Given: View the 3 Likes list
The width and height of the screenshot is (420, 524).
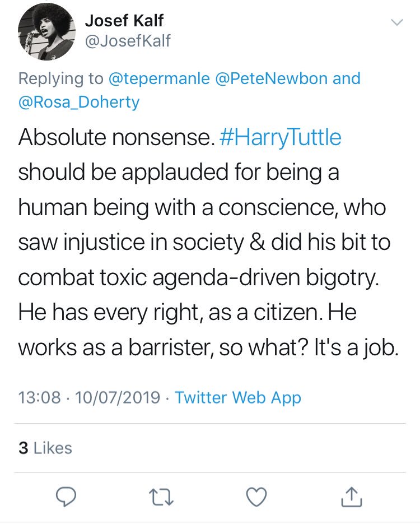Looking at the screenshot, I should 45,448.
